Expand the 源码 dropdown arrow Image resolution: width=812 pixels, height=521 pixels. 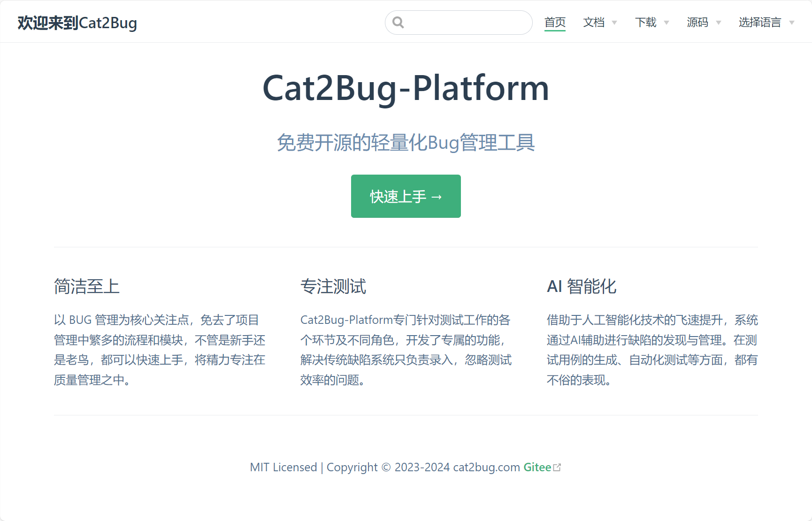718,23
